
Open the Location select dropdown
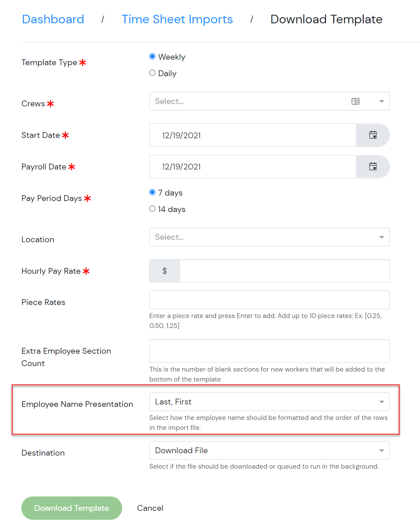click(269, 237)
